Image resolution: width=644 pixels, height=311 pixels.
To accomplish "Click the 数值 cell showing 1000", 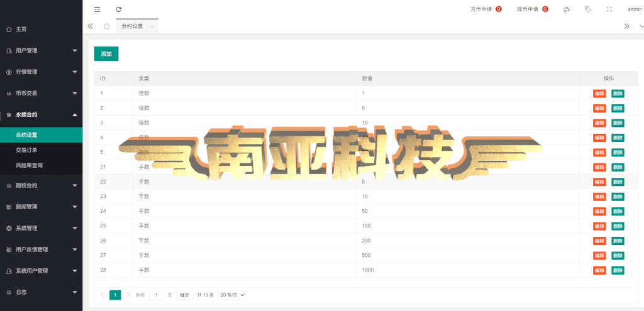I will 467,270.
